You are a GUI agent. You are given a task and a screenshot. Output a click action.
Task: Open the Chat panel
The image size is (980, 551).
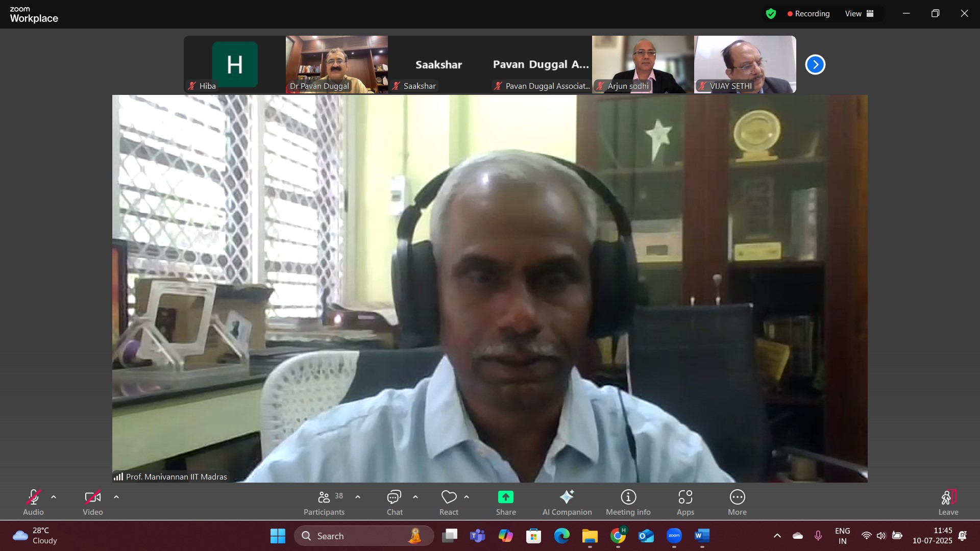coord(395,502)
